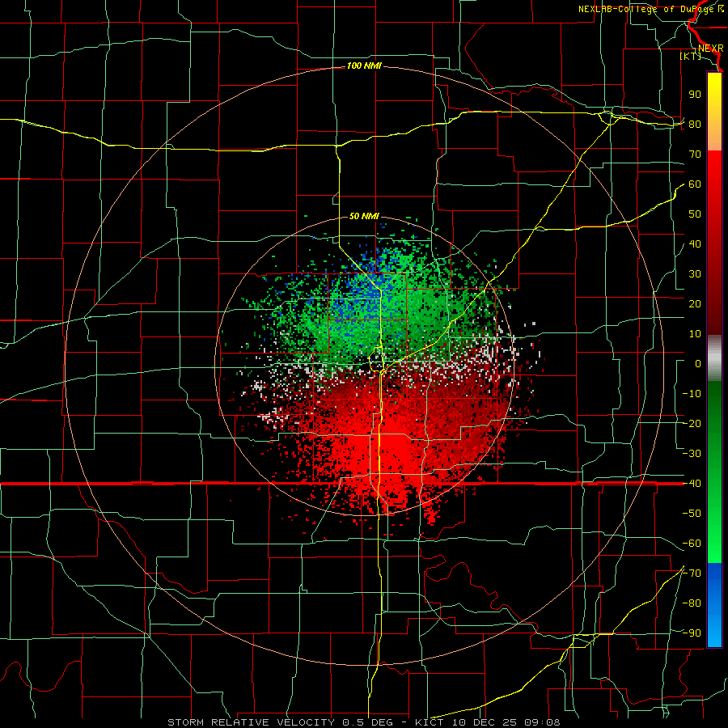Click the 'STORM RELATIVE VELOCITY 0.5 DEG' product title

pyautogui.click(x=280, y=722)
